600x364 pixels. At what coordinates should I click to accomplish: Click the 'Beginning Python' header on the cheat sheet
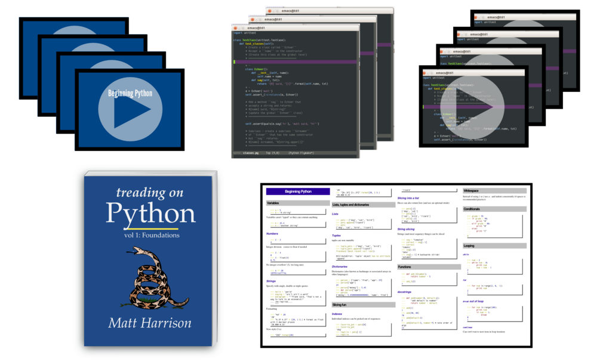click(x=298, y=192)
